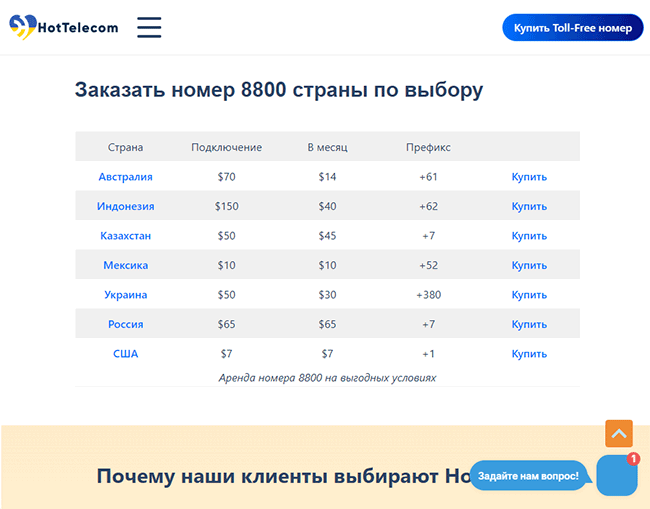Click the heading Заказать номер 8800 страны по выбору
This screenshot has height=509, width=650.
pos(279,90)
